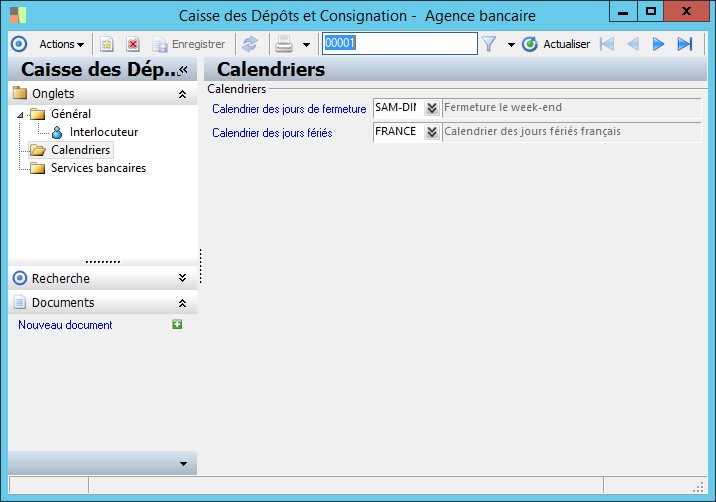
Task: Click the Calendrier des jours de fermeture label
Action: click(289, 109)
